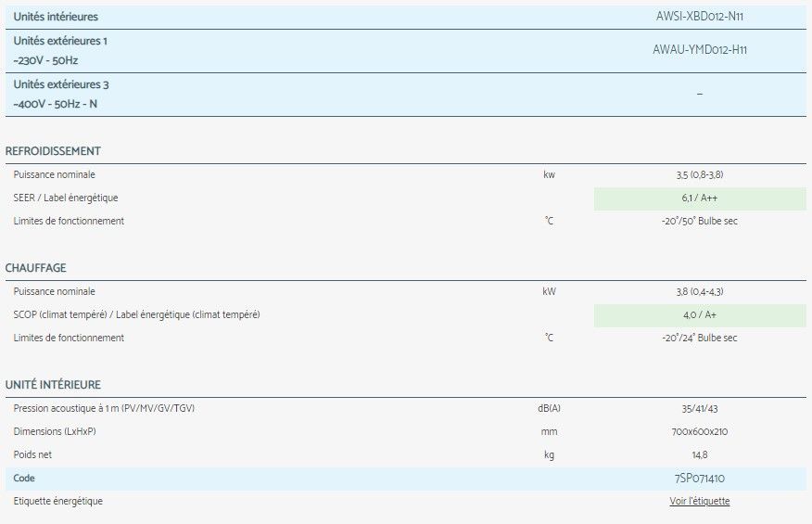Click the "SEER / Label énergétique" row label
Image resolution: width=812 pixels, height=524 pixels.
[x=66, y=198]
